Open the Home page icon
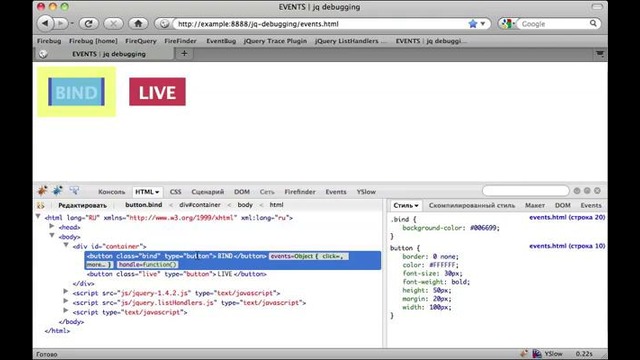The width and height of the screenshot is (640, 360). [x=138, y=24]
